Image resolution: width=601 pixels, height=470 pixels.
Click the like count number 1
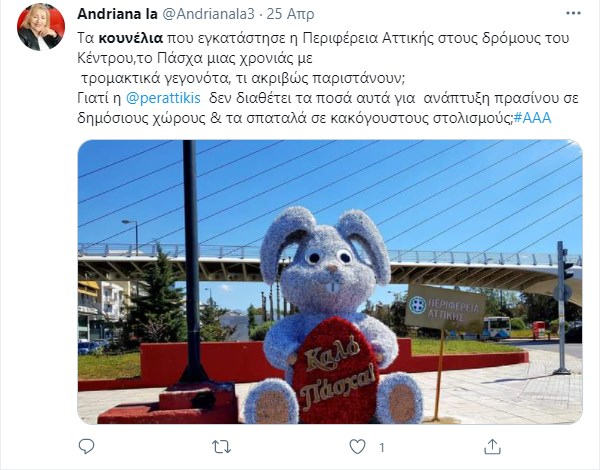(x=381, y=447)
